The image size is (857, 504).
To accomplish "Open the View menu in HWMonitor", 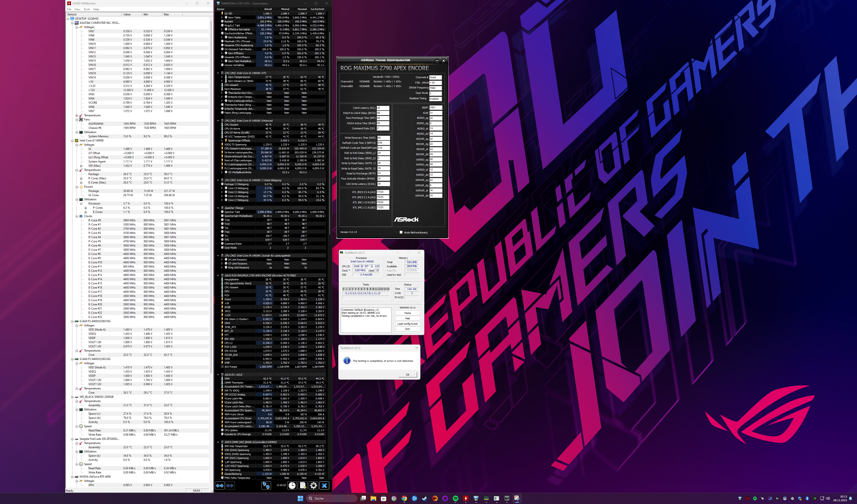I will 78,9.
